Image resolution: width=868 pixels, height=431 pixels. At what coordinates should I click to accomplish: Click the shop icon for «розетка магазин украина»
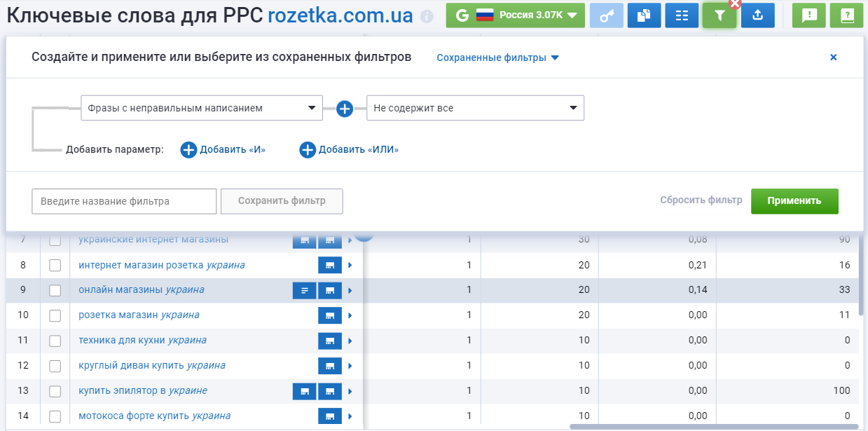330,315
